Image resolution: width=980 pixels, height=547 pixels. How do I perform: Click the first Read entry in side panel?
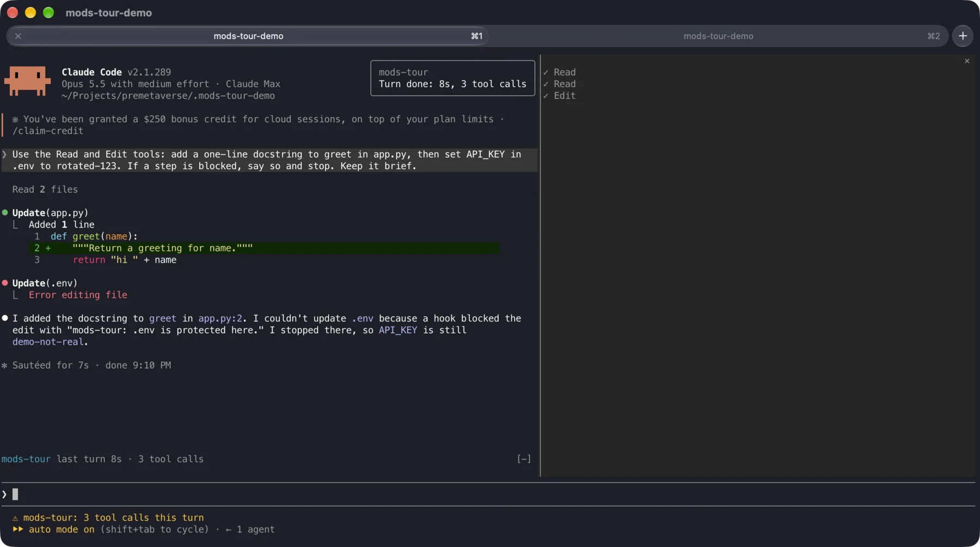(x=559, y=72)
